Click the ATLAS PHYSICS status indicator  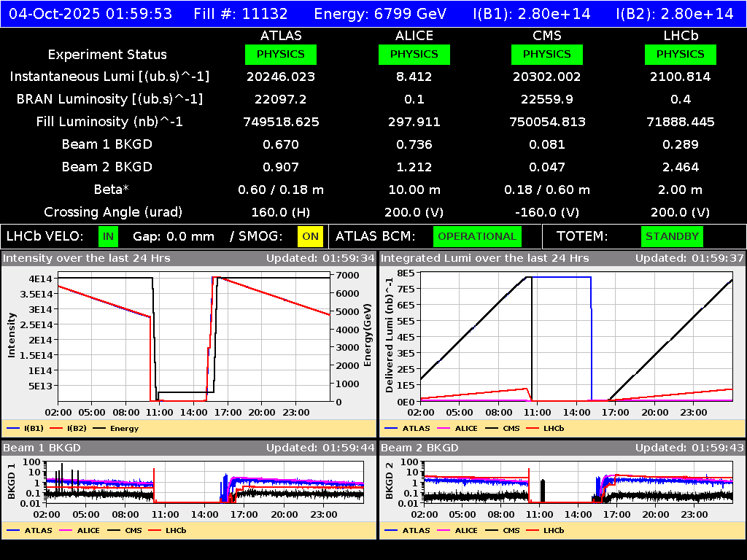(x=281, y=54)
